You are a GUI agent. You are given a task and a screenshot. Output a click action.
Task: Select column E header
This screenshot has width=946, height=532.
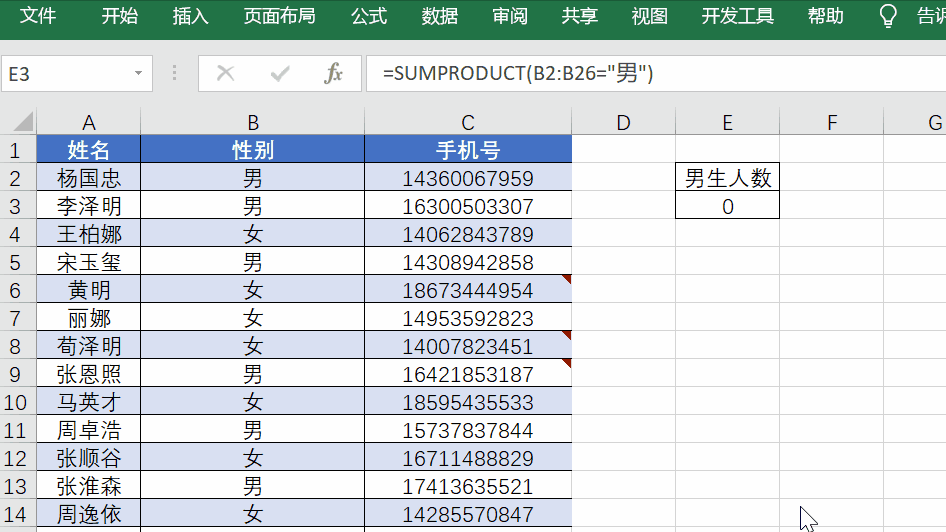tap(728, 122)
